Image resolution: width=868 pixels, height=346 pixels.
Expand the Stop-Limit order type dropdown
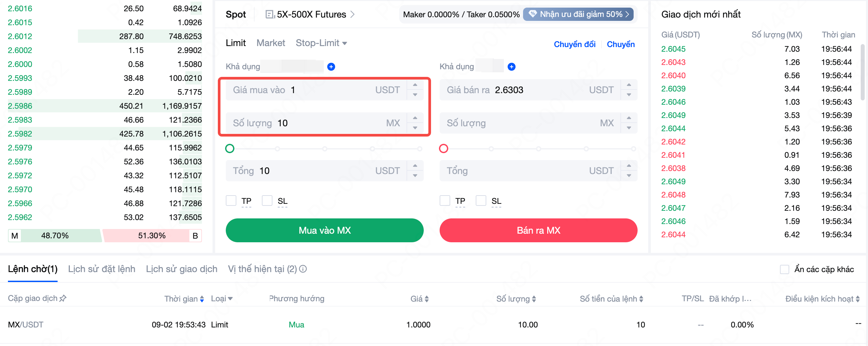coord(344,43)
